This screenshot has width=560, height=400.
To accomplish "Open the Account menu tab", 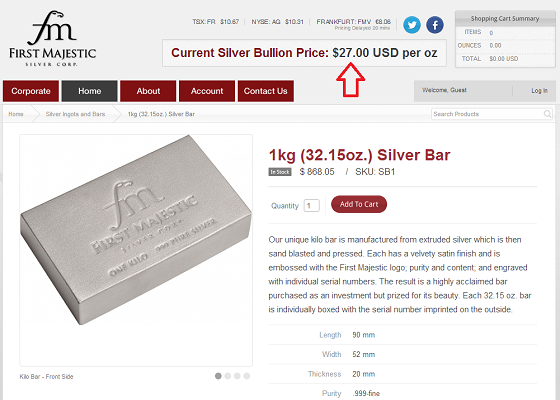I will [x=207, y=91].
